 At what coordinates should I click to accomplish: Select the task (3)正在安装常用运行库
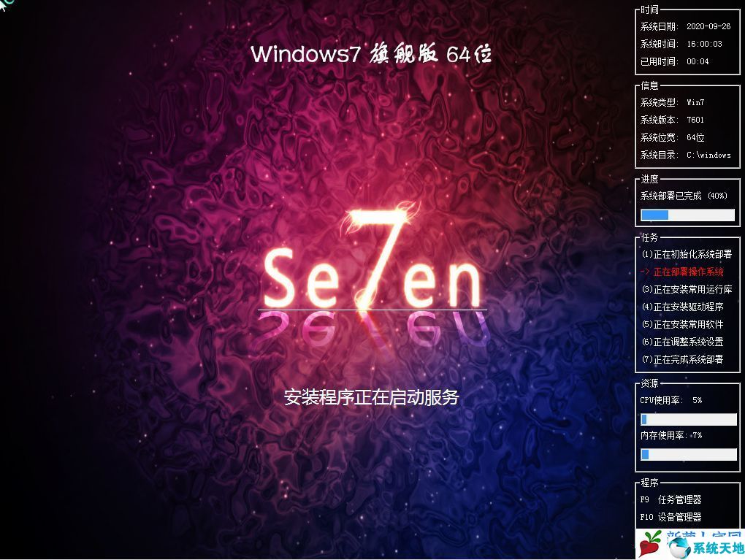(x=687, y=290)
